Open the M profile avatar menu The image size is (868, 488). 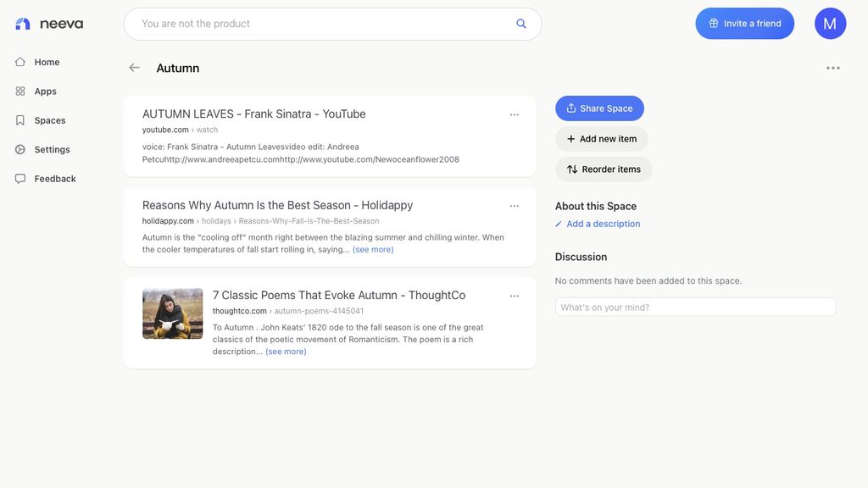pos(830,23)
